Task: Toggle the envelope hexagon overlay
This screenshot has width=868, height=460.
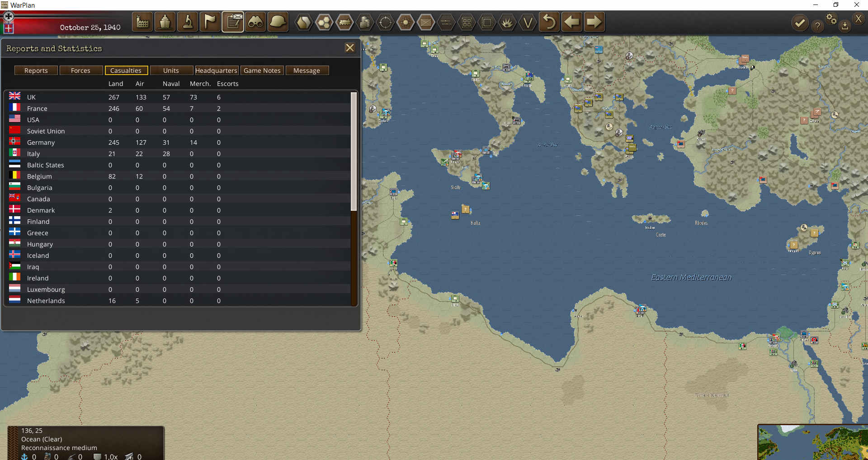Action: (426, 22)
